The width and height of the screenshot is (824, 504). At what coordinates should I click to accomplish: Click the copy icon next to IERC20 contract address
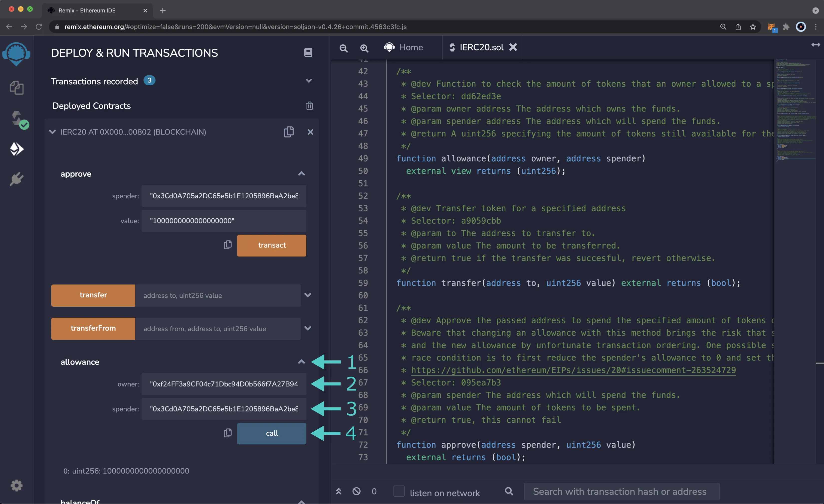click(288, 132)
